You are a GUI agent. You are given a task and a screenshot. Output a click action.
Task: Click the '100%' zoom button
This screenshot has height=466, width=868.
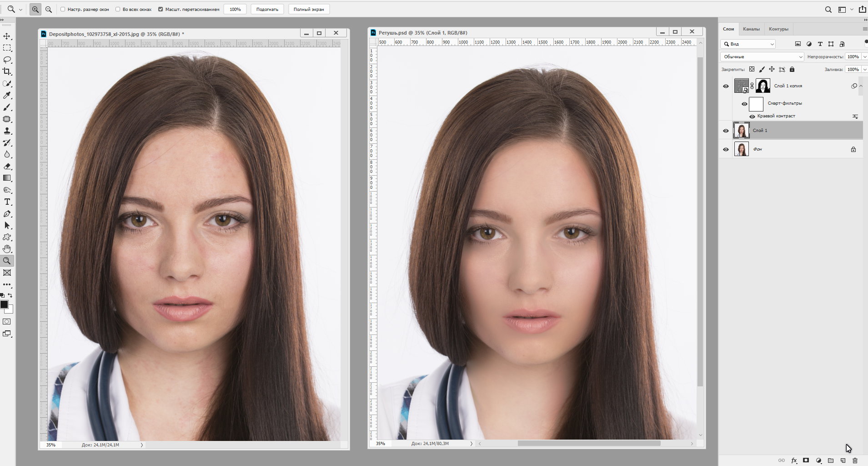(x=235, y=9)
